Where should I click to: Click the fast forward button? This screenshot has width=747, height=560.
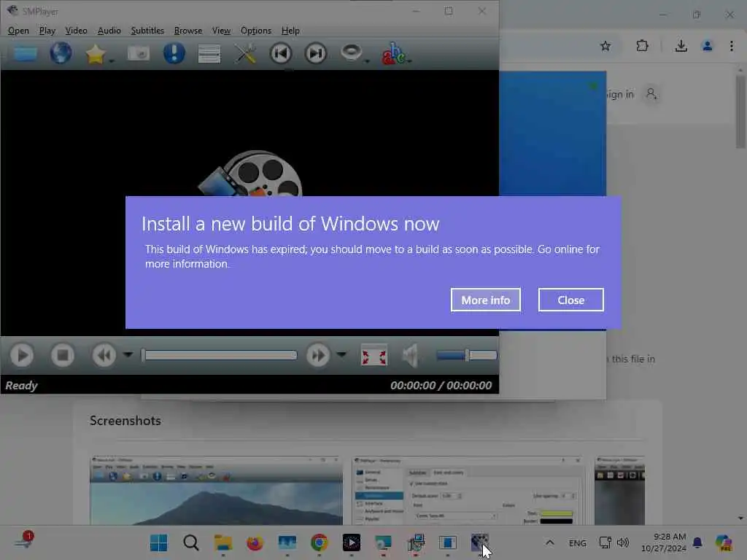[x=318, y=355]
